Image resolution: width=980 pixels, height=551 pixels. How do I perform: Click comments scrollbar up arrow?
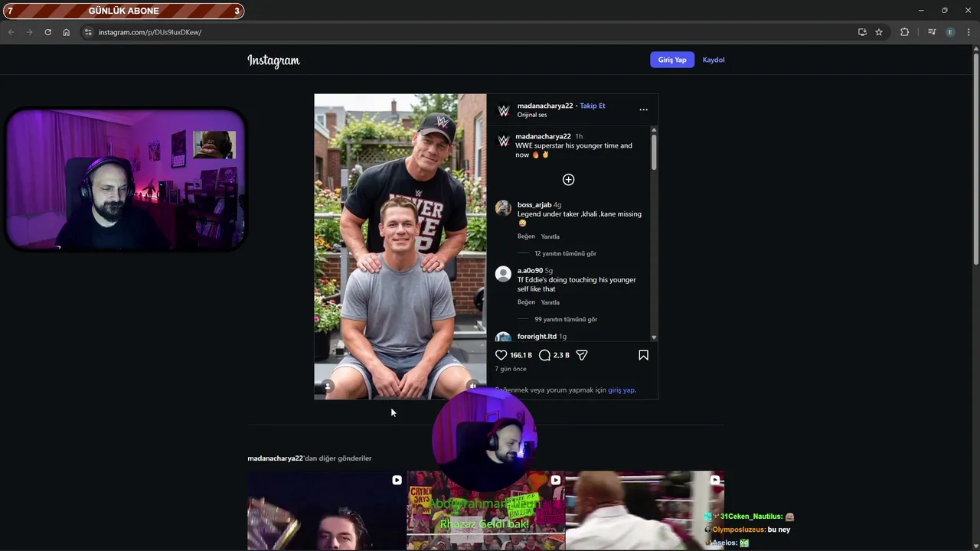click(x=654, y=130)
